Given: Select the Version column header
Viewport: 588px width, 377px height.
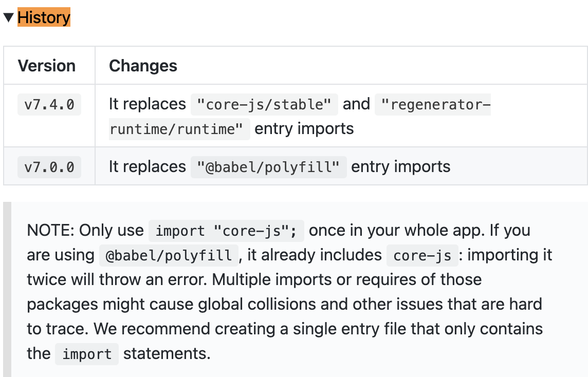Looking at the screenshot, I should [46, 66].
